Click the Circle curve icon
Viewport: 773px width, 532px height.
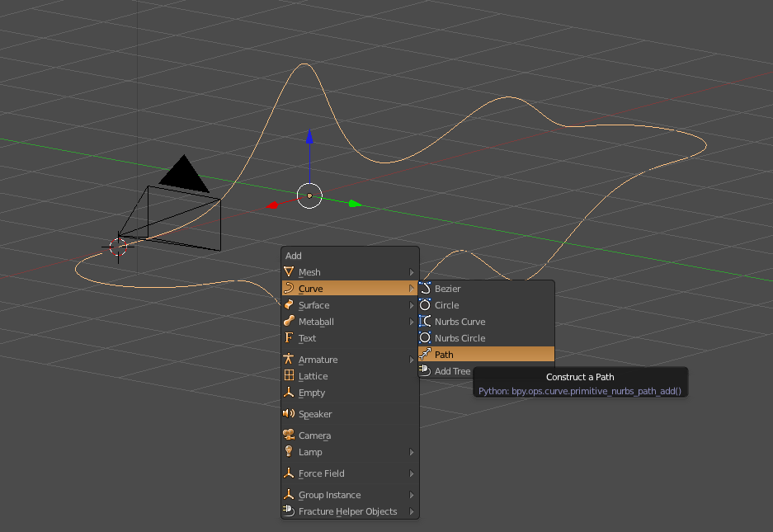(x=425, y=304)
